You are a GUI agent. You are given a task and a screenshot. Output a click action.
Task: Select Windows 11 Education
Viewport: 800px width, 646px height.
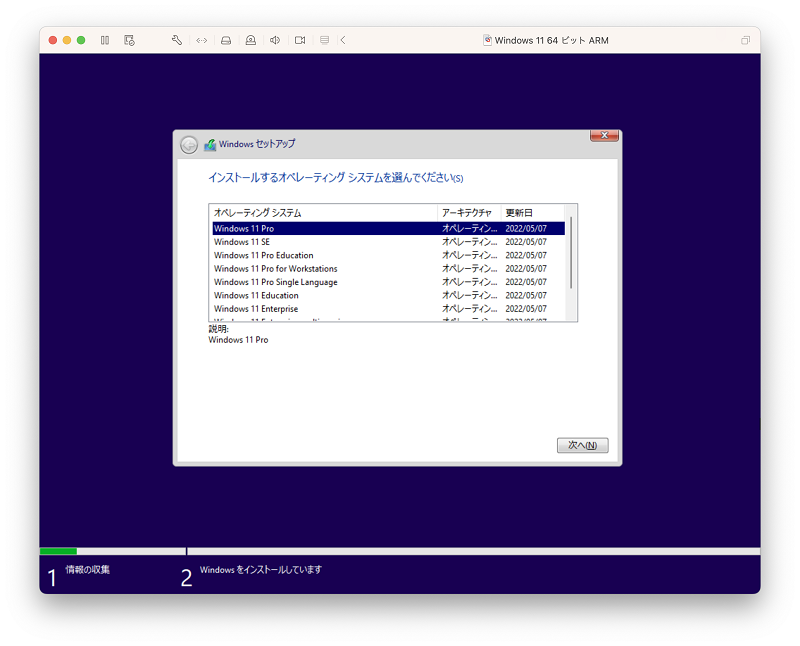coord(388,295)
